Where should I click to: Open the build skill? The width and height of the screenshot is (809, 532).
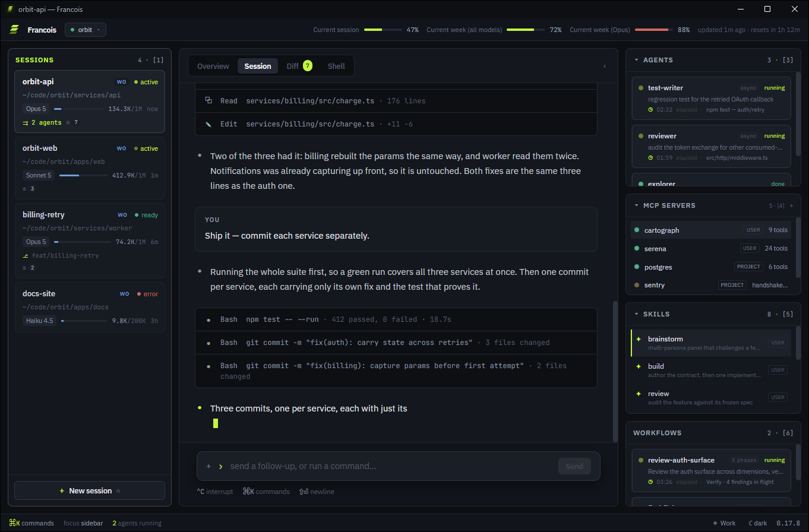point(711,370)
